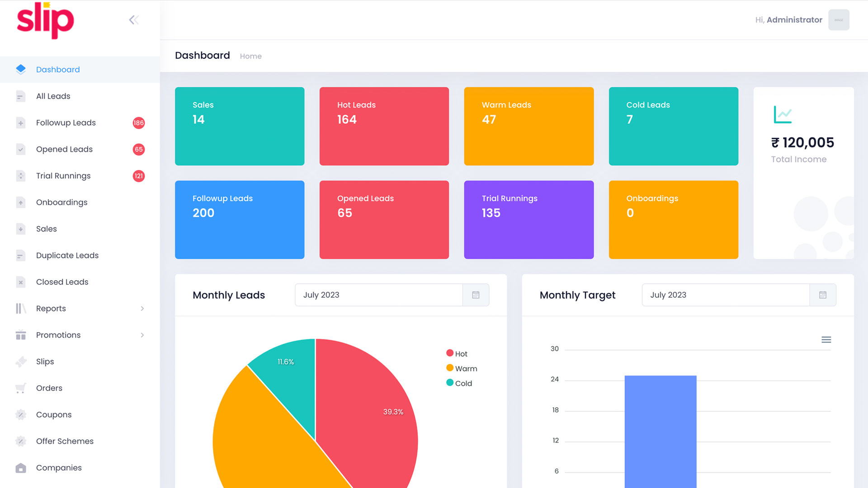The width and height of the screenshot is (868, 488).
Task: Click the All Leads document icon
Action: click(x=21, y=96)
